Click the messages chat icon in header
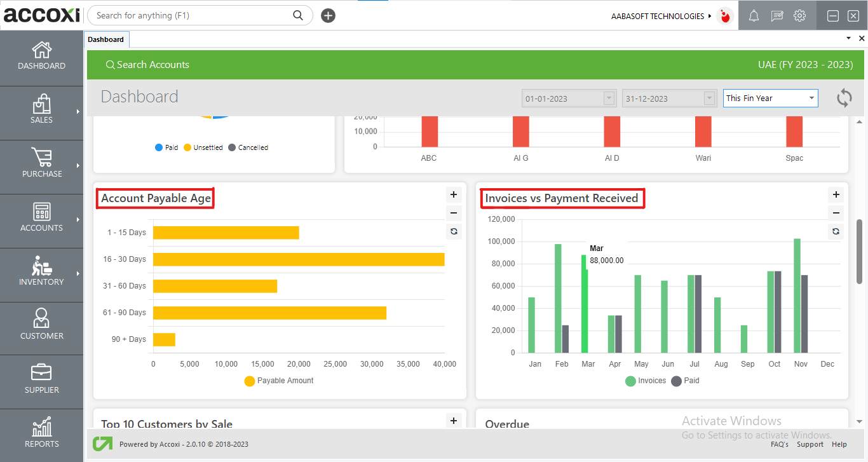This screenshot has width=868, height=462. pos(776,16)
